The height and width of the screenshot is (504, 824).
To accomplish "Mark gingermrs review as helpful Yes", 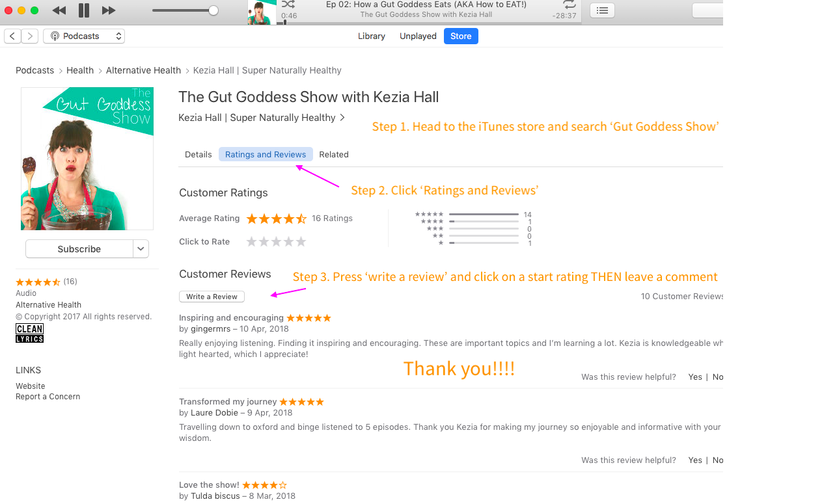I will 695,377.
